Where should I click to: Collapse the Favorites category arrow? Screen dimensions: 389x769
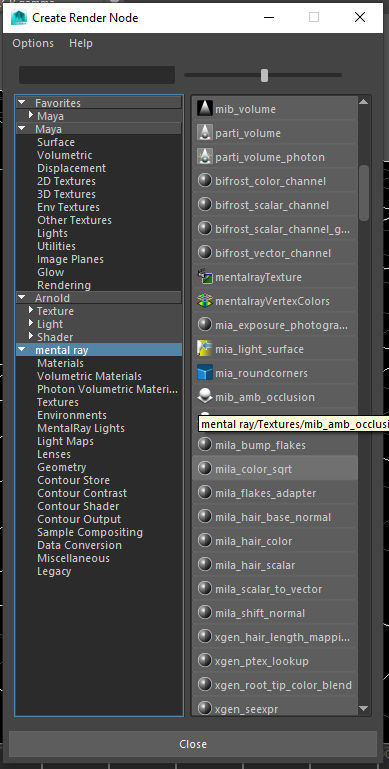click(22, 103)
